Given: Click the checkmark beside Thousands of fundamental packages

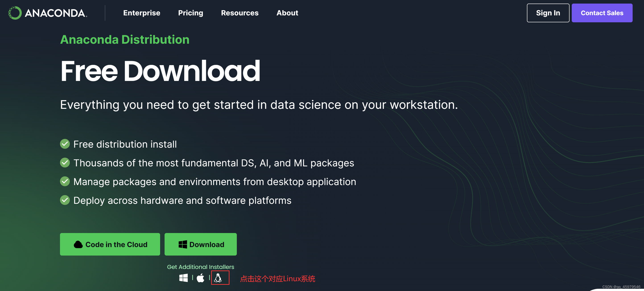Looking at the screenshot, I should tap(65, 163).
